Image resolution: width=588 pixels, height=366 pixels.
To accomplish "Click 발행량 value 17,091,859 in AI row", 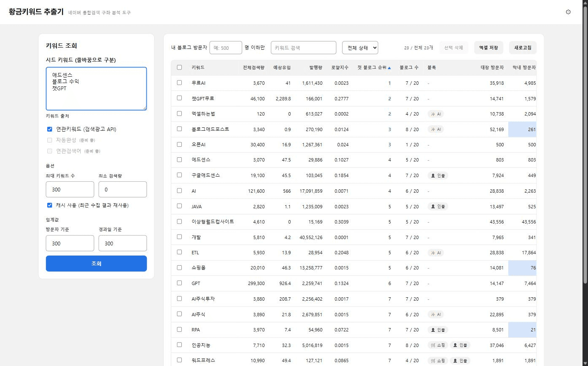I will click(x=311, y=191).
